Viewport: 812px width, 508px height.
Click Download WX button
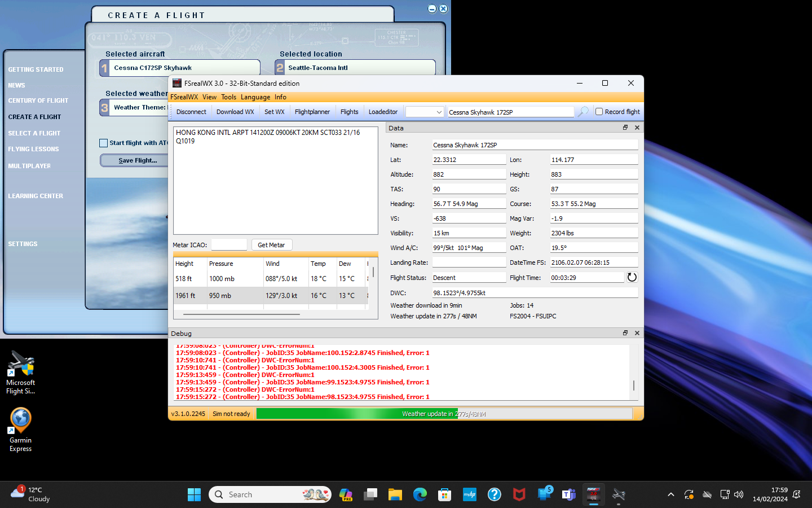pos(235,112)
